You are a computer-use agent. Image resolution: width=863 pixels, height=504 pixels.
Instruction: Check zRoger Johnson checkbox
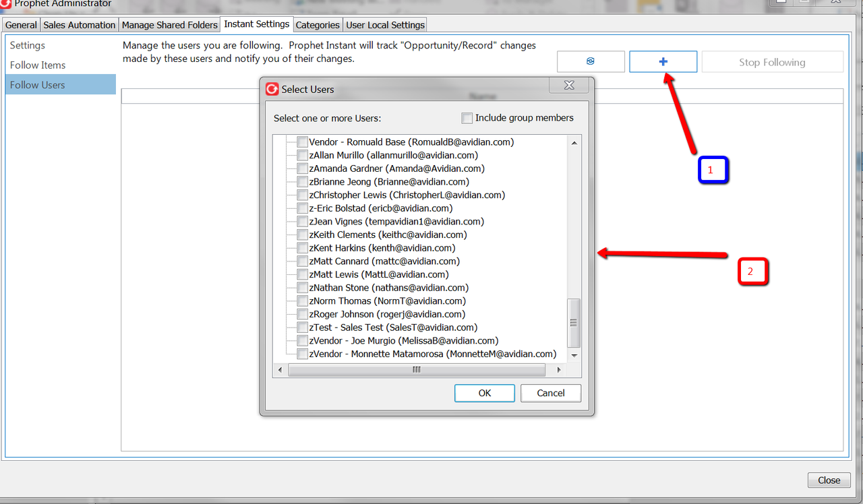click(303, 314)
